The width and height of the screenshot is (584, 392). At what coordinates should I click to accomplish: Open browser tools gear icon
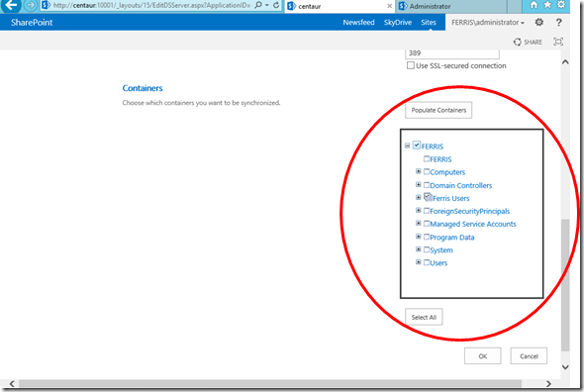tap(561, 5)
